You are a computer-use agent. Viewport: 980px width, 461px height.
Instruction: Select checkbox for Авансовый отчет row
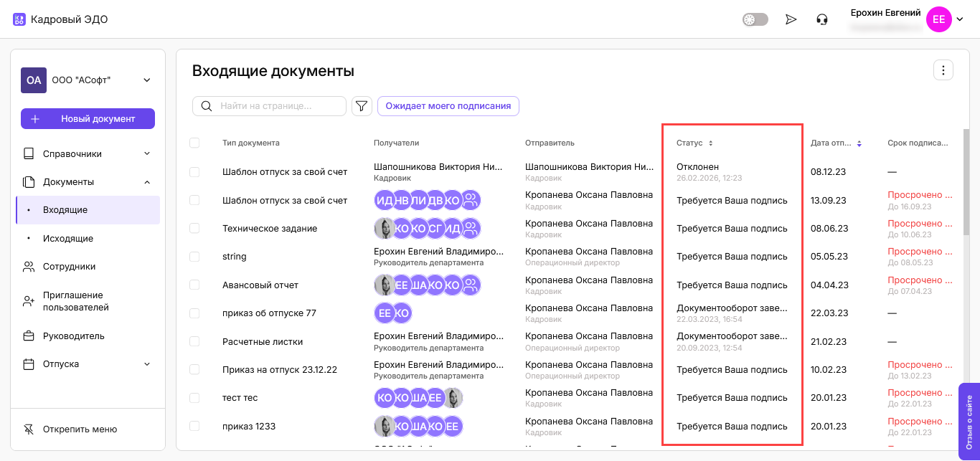(194, 285)
